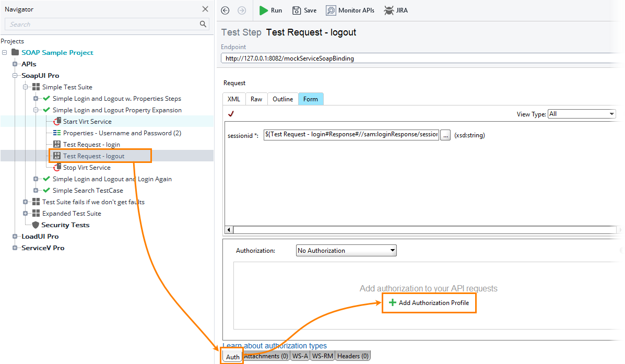Image resolution: width=625 pixels, height=364 pixels.
Task: Switch to the Raw request tab
Action: tap(256, 99)
